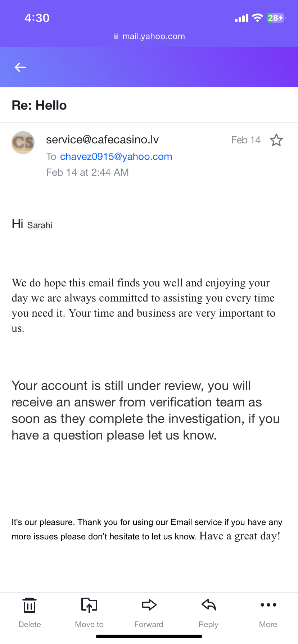Tap the Reply arrow icon

coord(209,605)
